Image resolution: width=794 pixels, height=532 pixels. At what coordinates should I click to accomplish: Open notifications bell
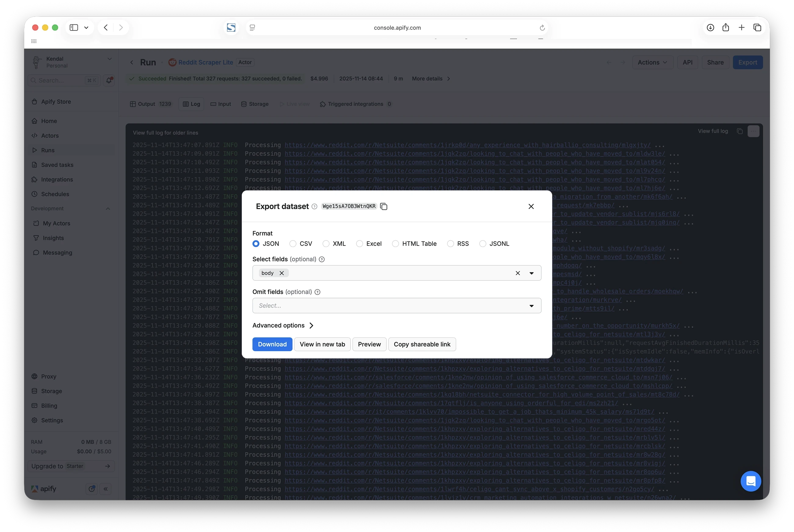[x=109, y=80]
